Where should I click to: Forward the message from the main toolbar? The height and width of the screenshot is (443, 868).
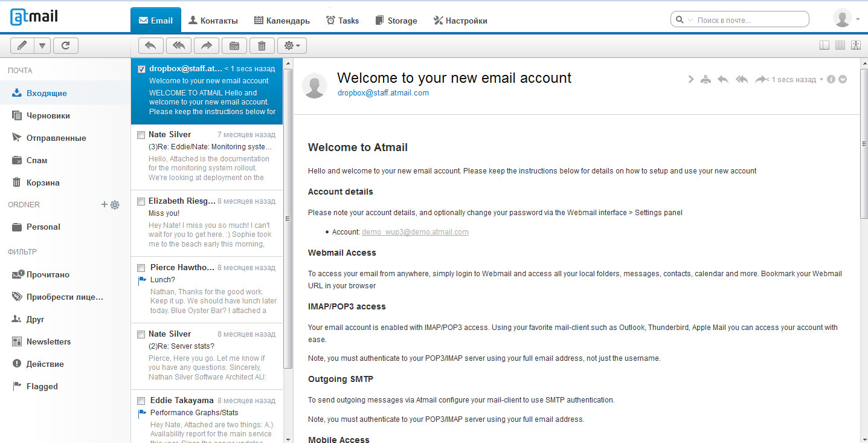[x=207, y=45]
